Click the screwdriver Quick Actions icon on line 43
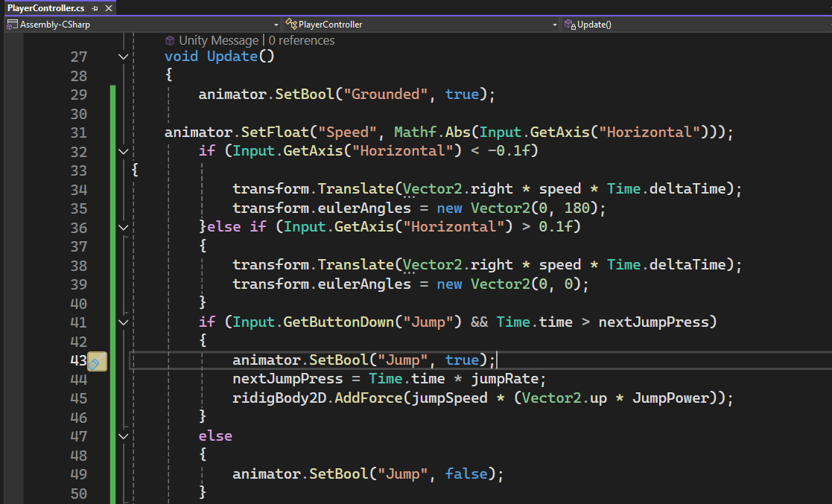This screenshot has width=832, height=504. (x=97, y=363)
